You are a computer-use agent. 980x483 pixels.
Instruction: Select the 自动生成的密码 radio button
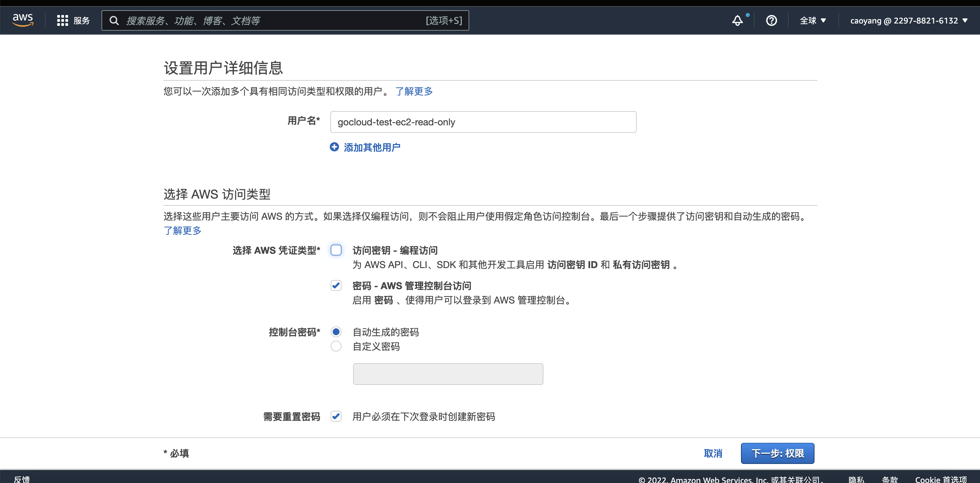coord(336,332)
